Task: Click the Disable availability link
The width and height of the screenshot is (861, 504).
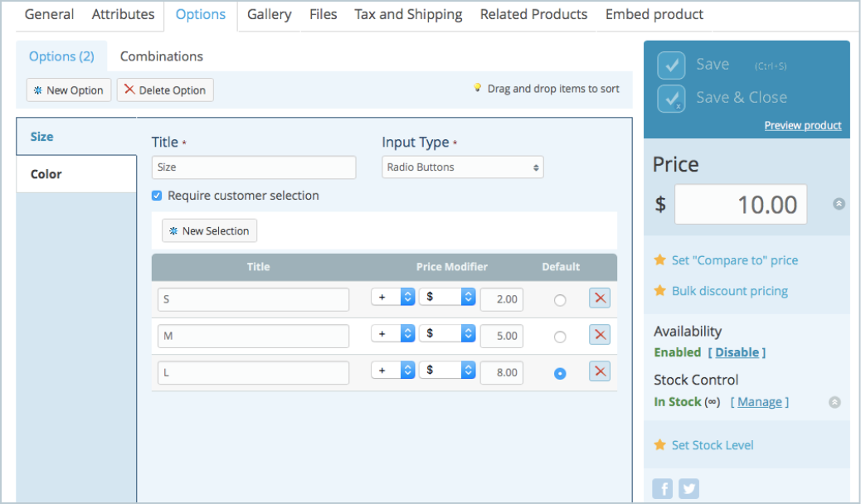Action: pyautogui.click(x=737, y=352)
